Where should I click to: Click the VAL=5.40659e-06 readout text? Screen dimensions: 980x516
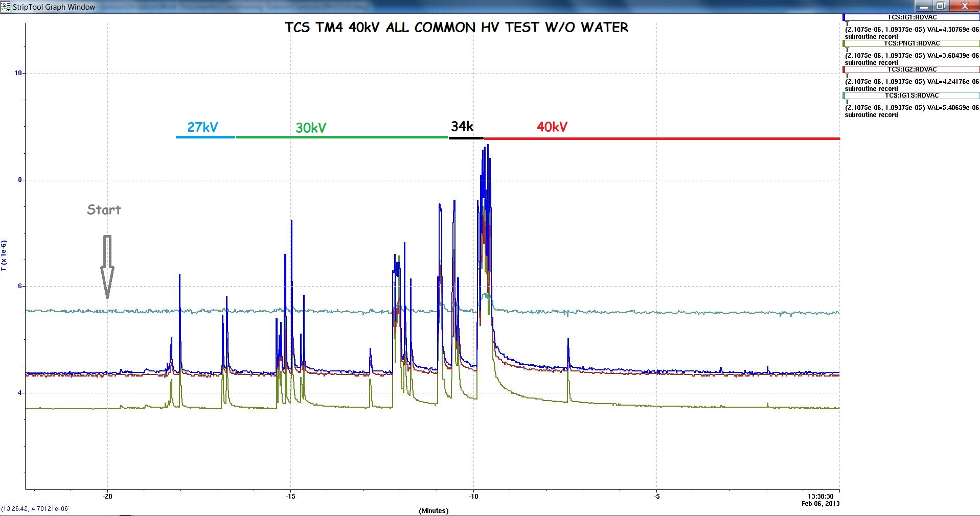tap(953, 108)
